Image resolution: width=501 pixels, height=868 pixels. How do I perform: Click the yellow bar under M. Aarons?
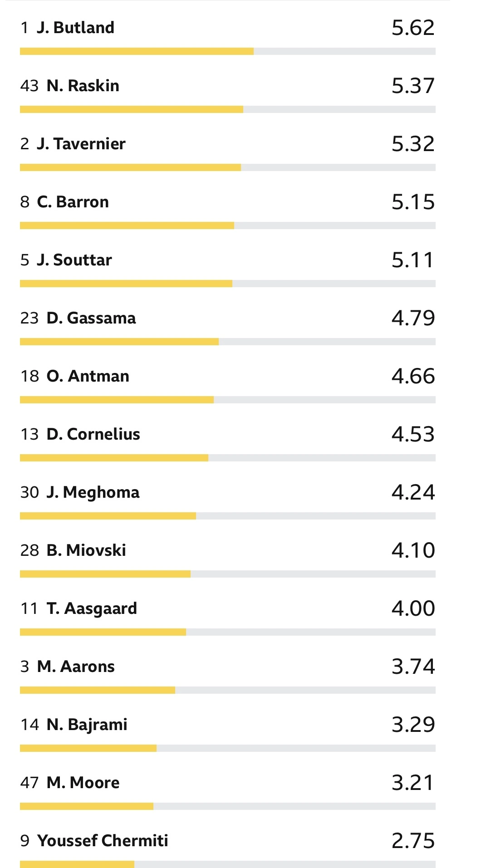pyautogui.click(x=98, y=690)
